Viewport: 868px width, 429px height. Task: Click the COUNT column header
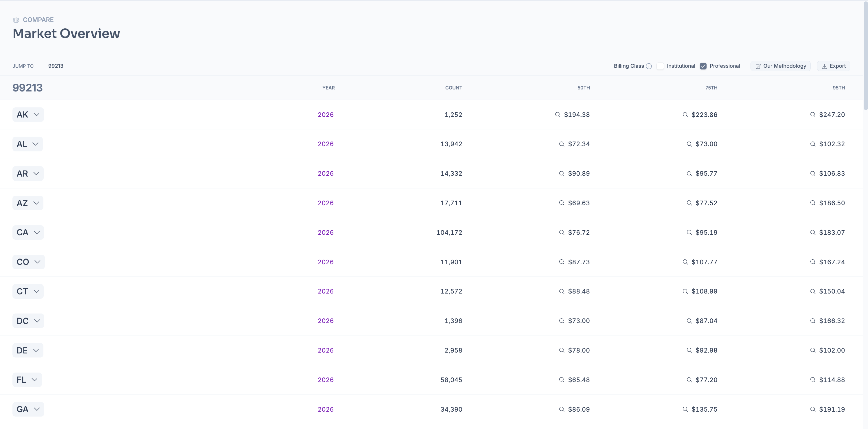(x=454, y=88)
